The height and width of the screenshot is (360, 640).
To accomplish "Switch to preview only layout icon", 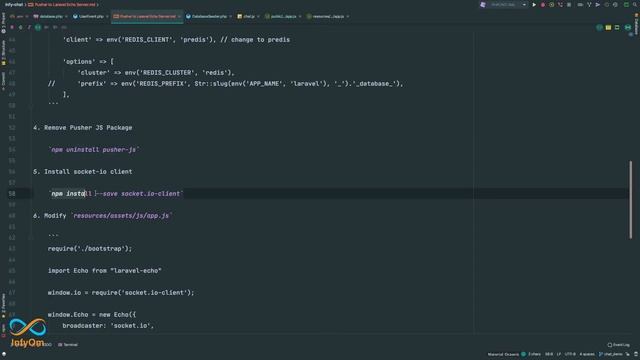I will (617, 27).
